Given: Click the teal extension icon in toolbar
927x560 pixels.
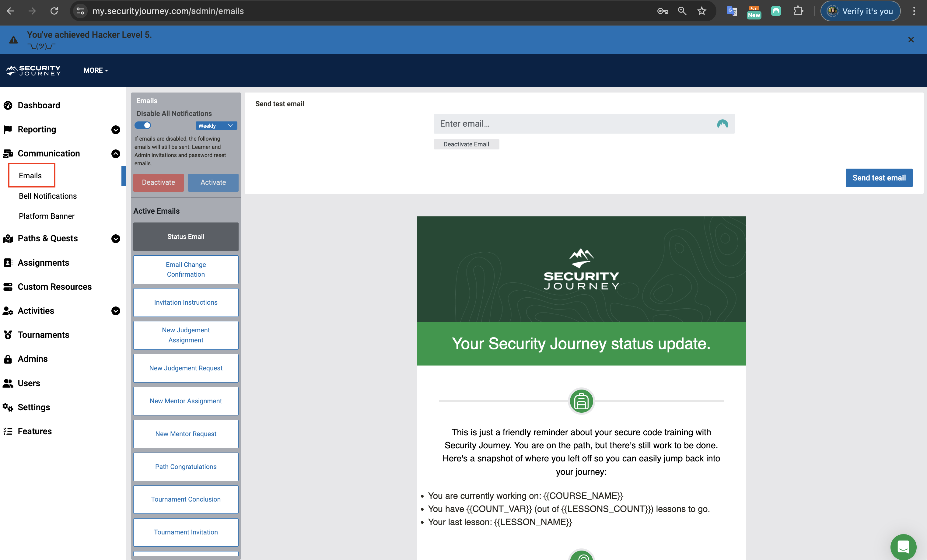Looking at the screenshot, I should [776, 11].
